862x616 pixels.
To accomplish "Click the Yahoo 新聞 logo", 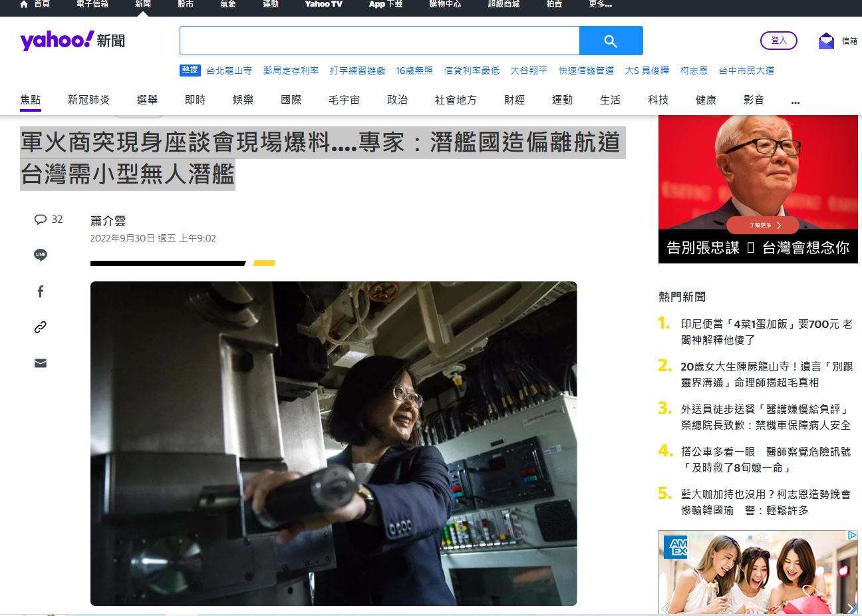I will (72, 41).
